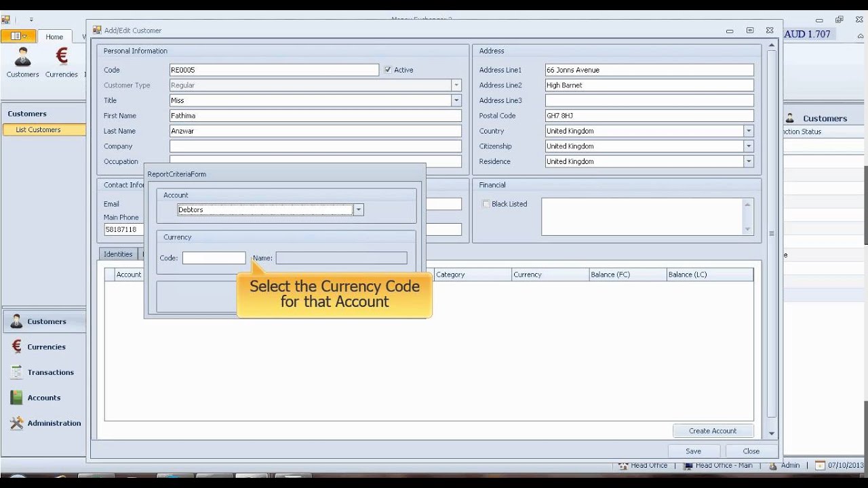Click Address Line1 field 66 Jonns Avenue
Image resolution: width=868 pixels, height=488 pixels.
(x=649, y=70)
